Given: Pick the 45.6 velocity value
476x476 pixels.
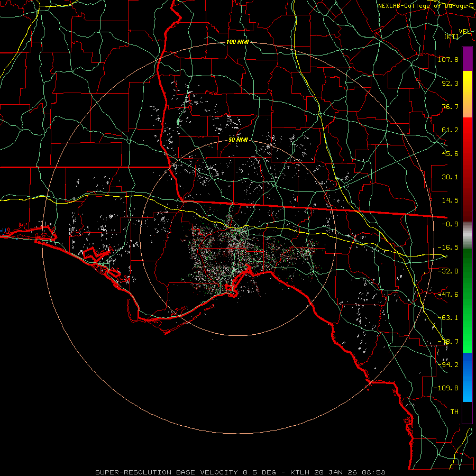Looking at the screenshot, I should [450, 153].
